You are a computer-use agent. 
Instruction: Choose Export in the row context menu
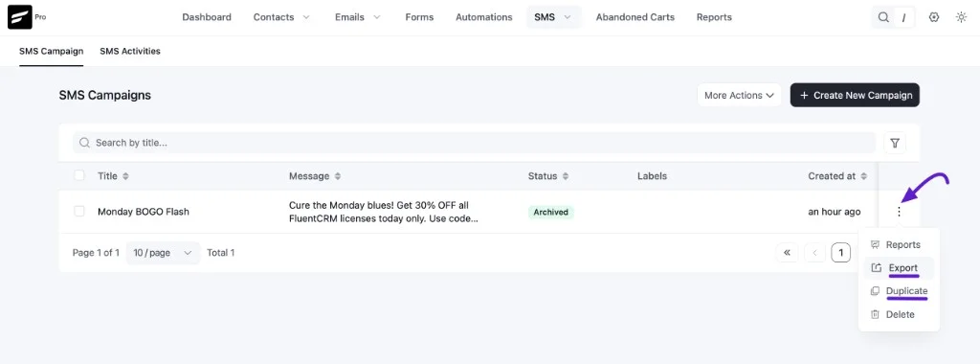point(899,267)
